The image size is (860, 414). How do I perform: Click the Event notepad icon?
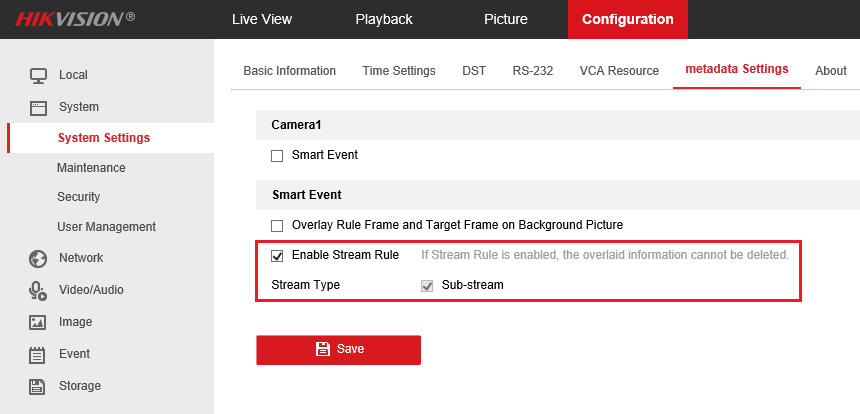pos(38,355)
